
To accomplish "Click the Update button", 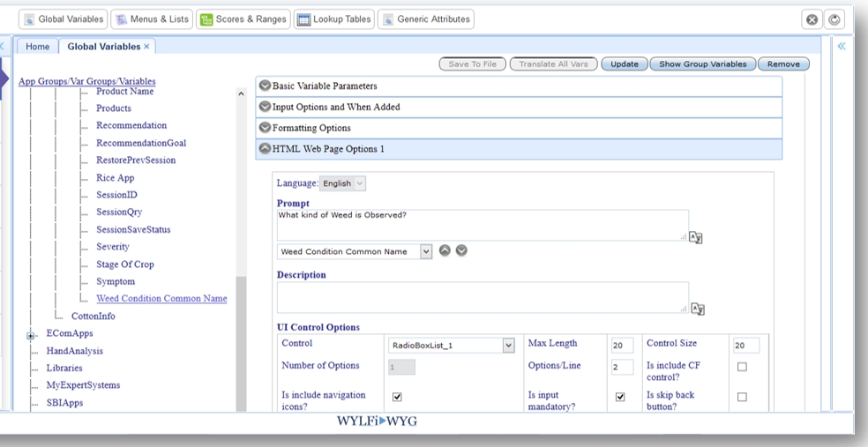I will [625, 64].
